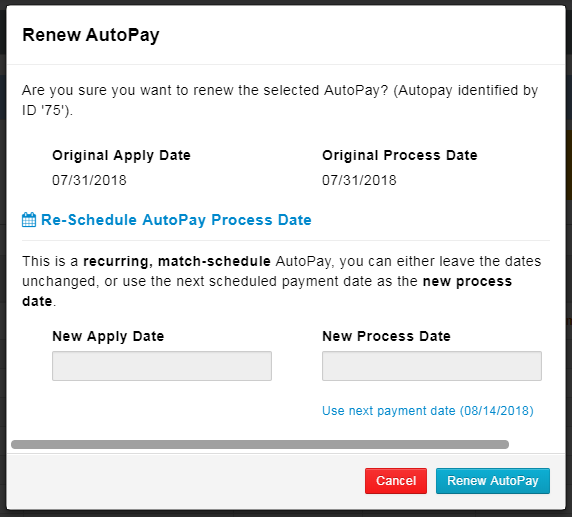This screenshot has height=517, width=572.
Task: Confirm with the blue Renew AutoPay button
Action: pos(493,481)
